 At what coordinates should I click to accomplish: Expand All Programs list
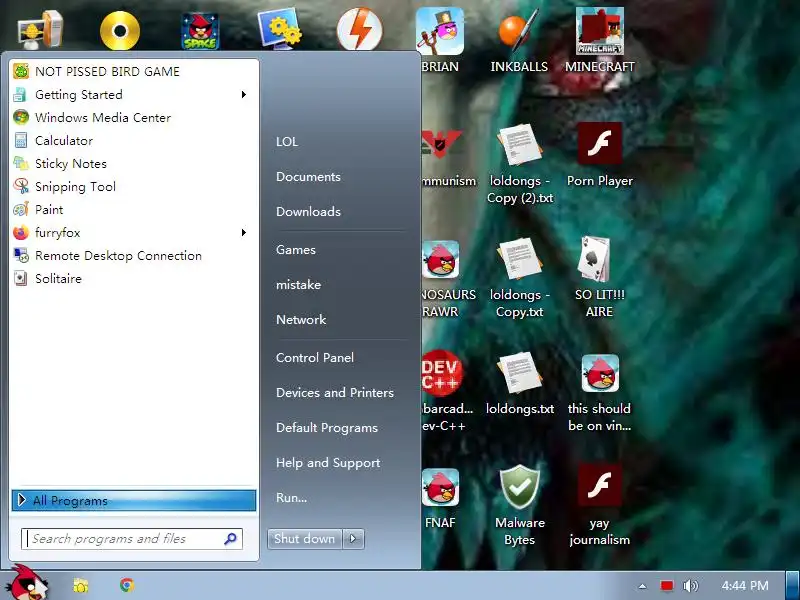pyautogui.click(x=134, y=501)
